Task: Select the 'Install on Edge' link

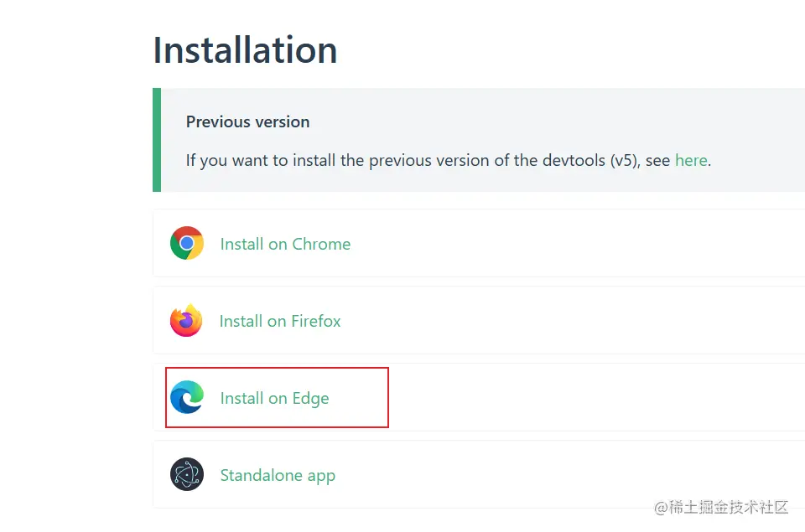Action: point(274,398)
